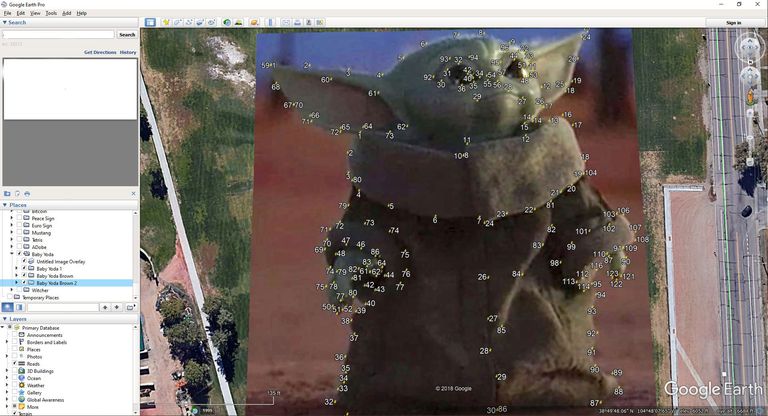
Task: Toggle the sidebar visibility toolbar icon
Action: (150, 23)
